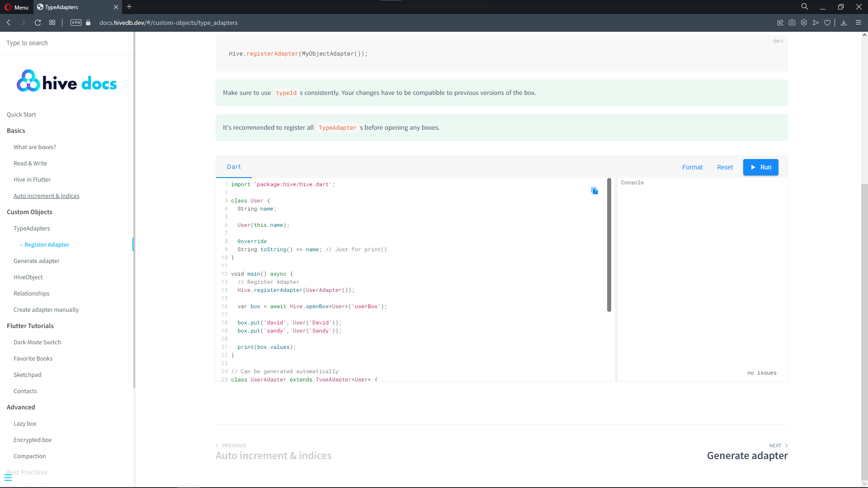Copy the code snippet using copy icon
The width and height of the screenshot is (868, 488).
(x=594, y=191)
